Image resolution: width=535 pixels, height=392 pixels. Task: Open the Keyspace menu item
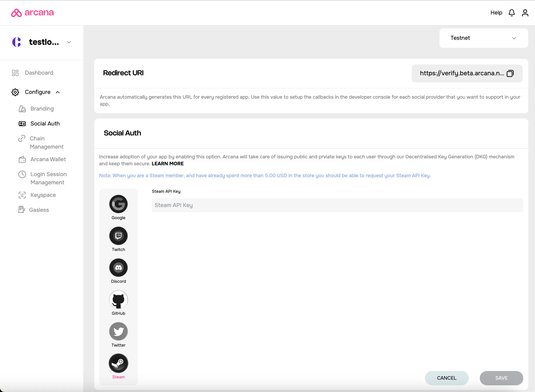tap(43, 195)
